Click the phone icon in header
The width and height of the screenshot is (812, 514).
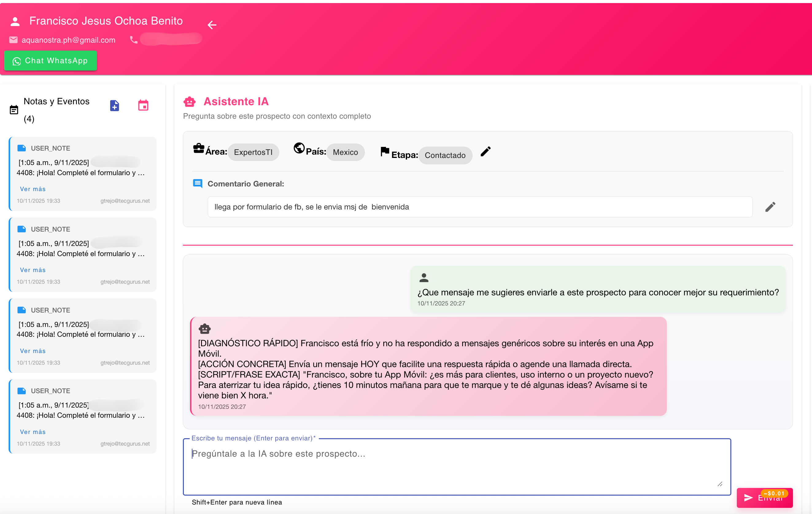pyautogui.click(x=133, y=40)
